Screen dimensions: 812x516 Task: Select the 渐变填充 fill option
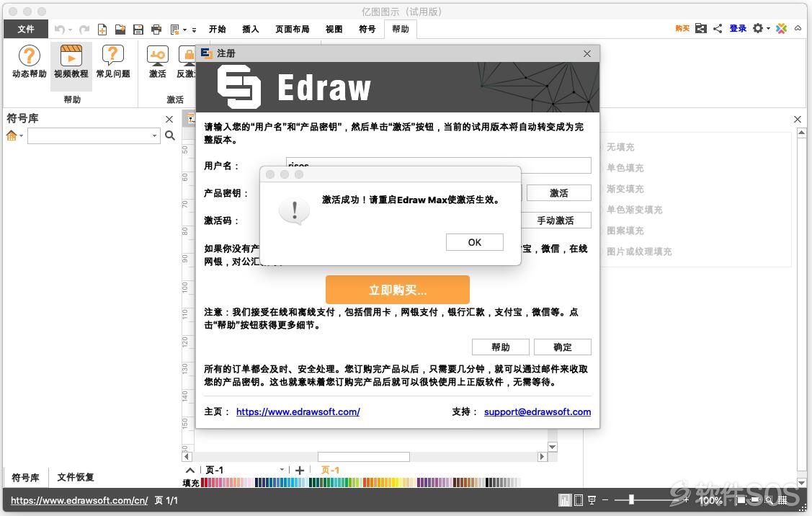(x=625, y=189)
